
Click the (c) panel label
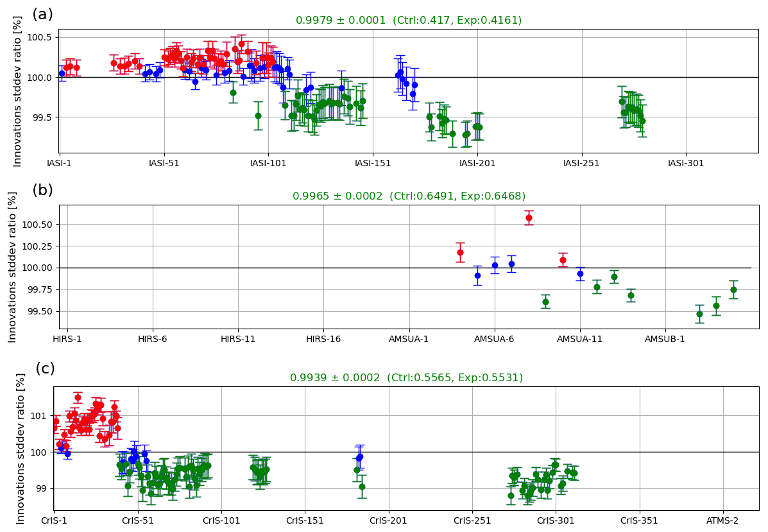pos(45,369)
